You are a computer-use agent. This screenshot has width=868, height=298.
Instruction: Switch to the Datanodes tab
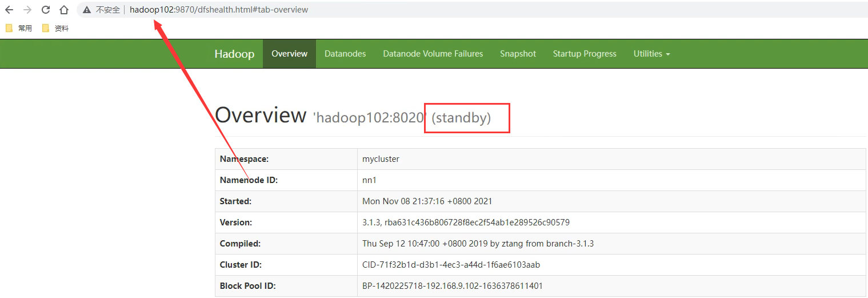coord(345,54)
